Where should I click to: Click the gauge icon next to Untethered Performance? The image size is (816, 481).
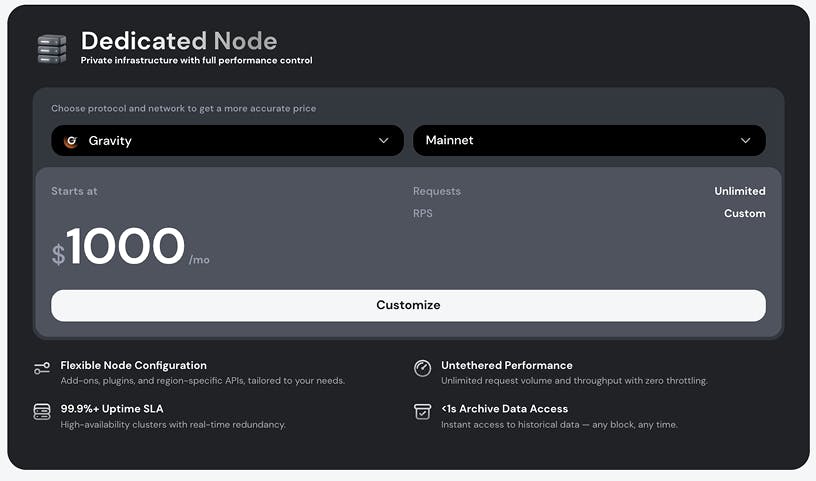(423, 368)
